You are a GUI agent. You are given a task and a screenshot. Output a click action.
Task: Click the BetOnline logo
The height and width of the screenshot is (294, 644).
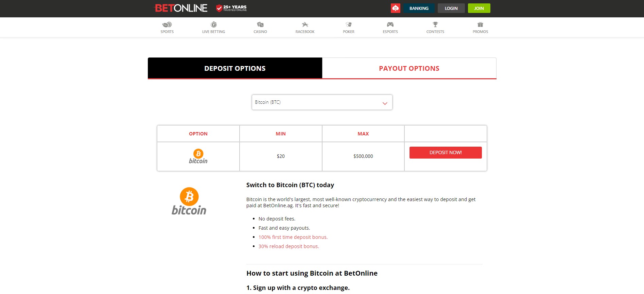coord(181,8)
